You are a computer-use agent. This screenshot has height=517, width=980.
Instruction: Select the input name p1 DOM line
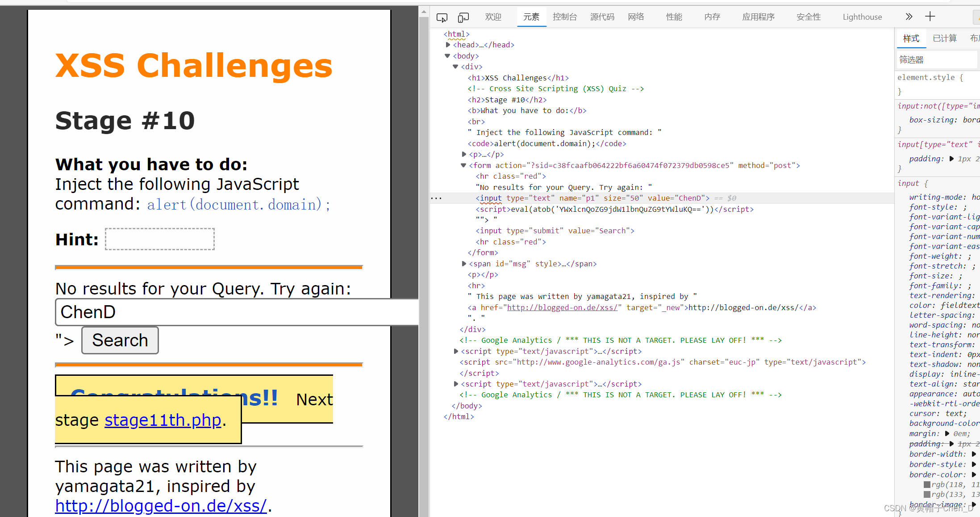[593, 198]
